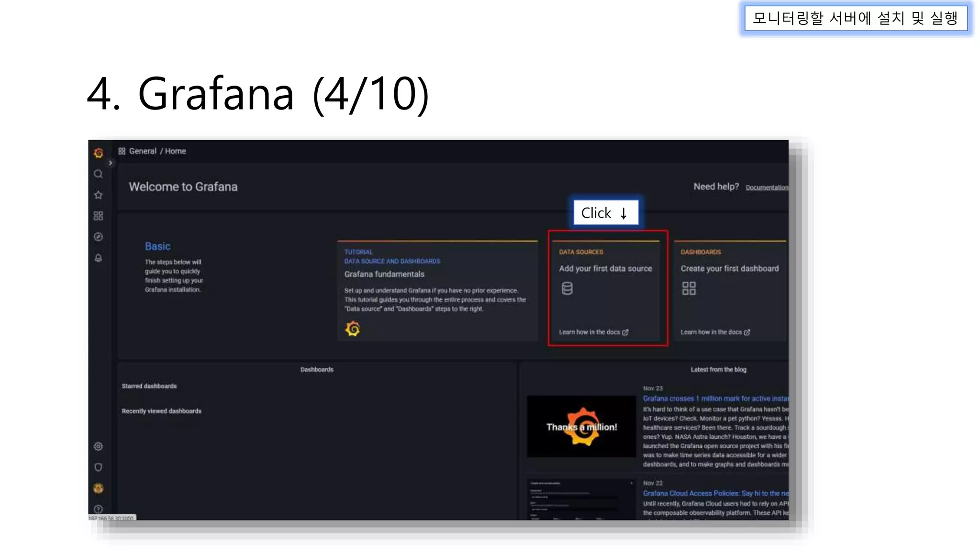Open the Search magnifier icon in the sidebar
Viewport: 980px width, 551px height.
click(x=98, y=174)
